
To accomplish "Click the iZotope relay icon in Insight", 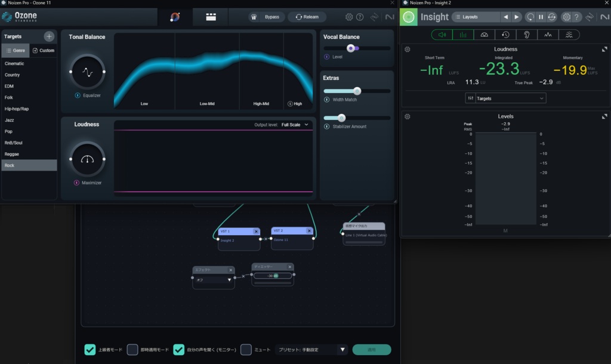I will [x=590, y=17].
